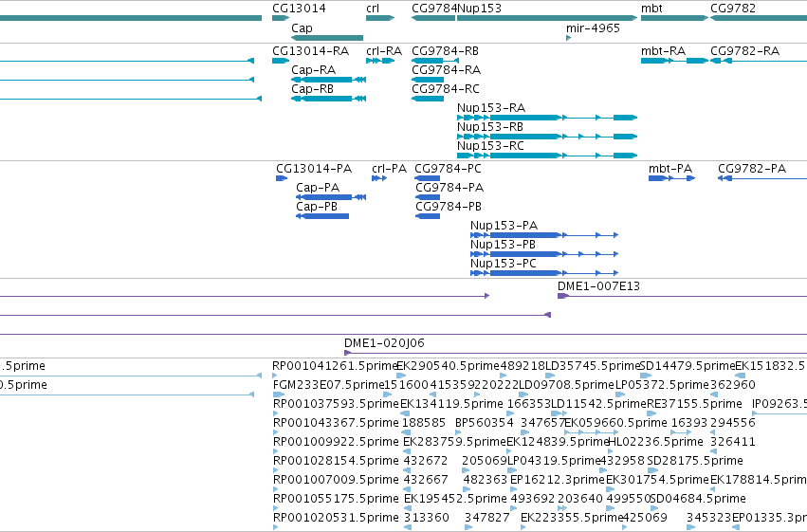Select transcript CG13014-RA

[x=281, y=61]
